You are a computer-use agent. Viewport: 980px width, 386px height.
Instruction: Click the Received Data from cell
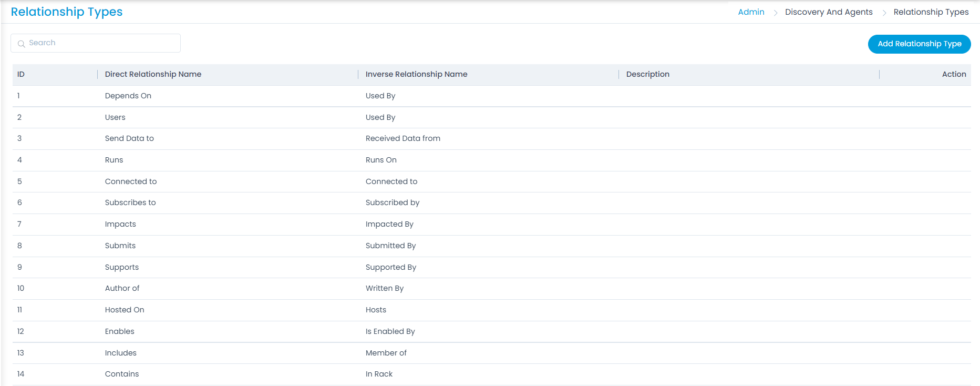click(x=403, y=138)
